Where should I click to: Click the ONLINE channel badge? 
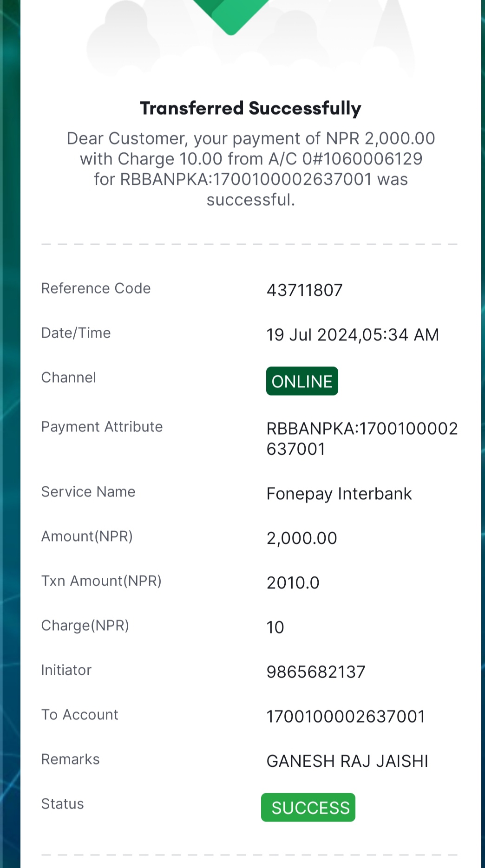[302, 381]
